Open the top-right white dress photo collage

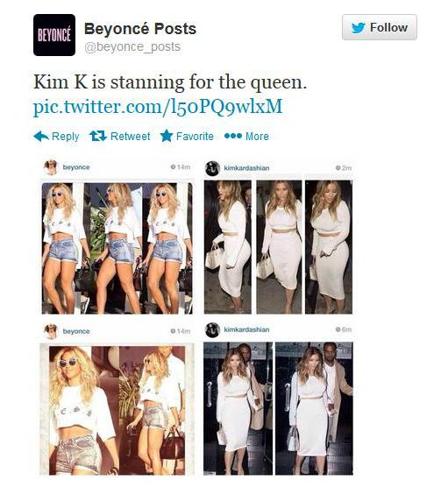[278, 247]
